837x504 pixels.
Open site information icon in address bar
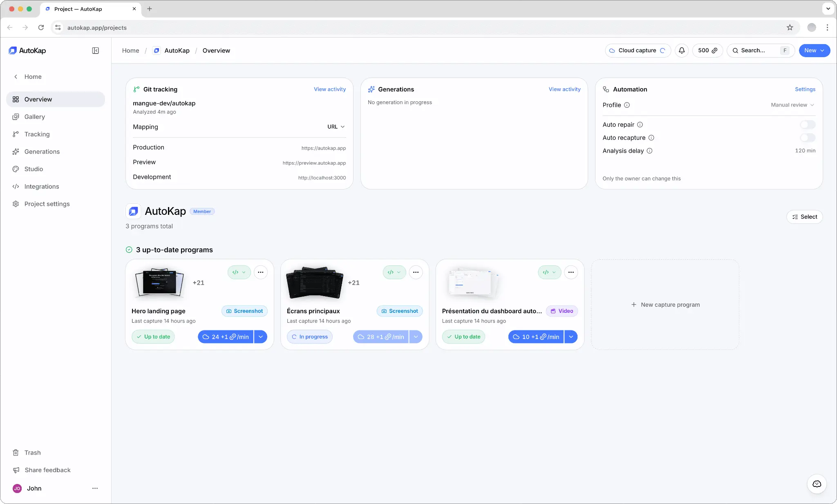pos(58,27)
